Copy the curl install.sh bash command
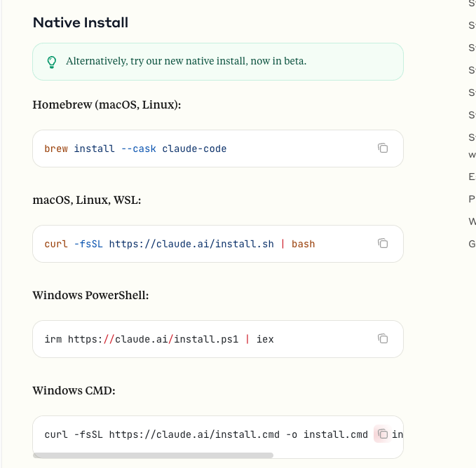This screenshot has height=468, width=476. tap(383, 244)
